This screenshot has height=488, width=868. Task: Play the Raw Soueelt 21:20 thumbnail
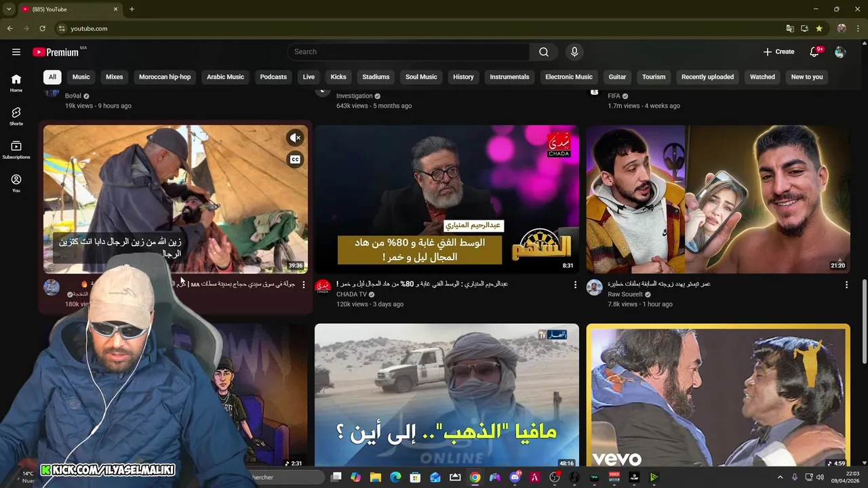click(718, 199)
